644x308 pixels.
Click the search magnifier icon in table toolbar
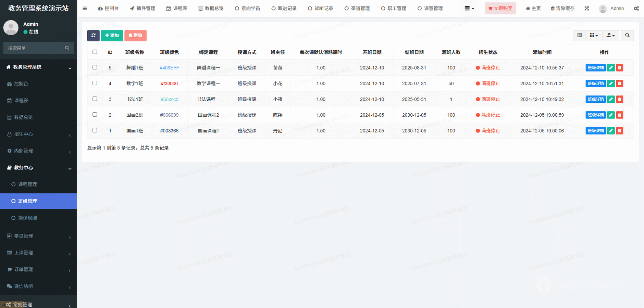[627, 36]
